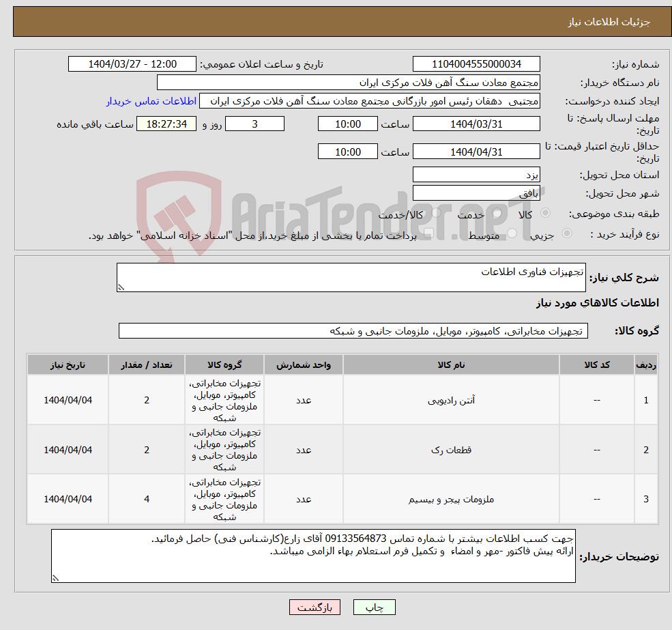
Task: Click the بازگشت back button
Action: click(x=315, y=607)
